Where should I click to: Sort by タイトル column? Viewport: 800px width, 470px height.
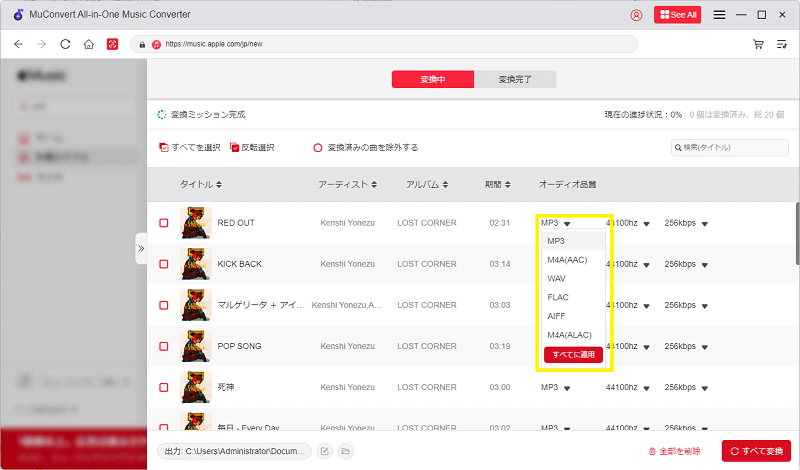[201, 185]
